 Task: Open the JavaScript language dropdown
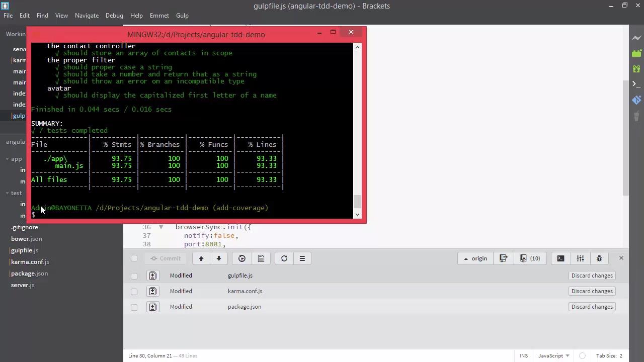tap(553, 355)
